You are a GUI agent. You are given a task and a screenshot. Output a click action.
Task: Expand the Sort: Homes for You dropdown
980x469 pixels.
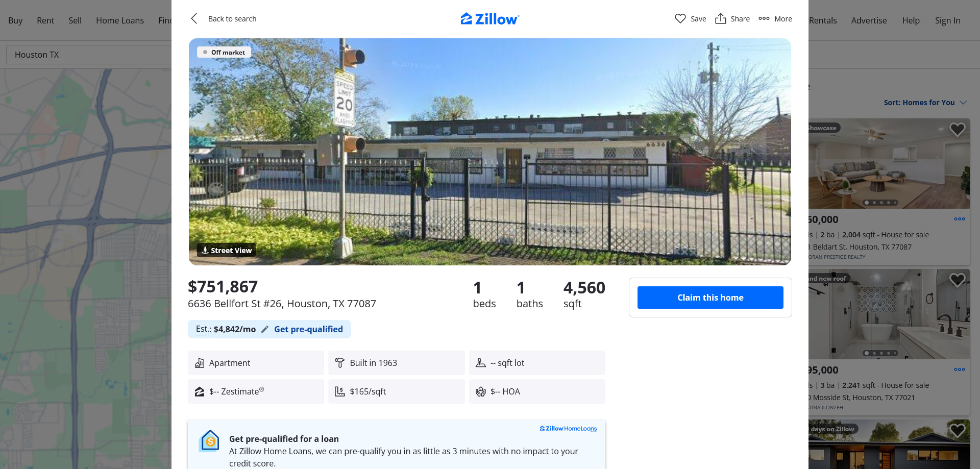[925, 103]
